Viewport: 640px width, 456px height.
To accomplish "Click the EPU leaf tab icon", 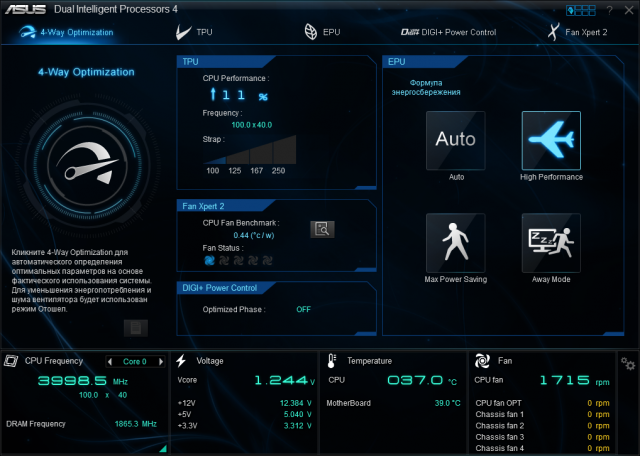I will point(311,32).
